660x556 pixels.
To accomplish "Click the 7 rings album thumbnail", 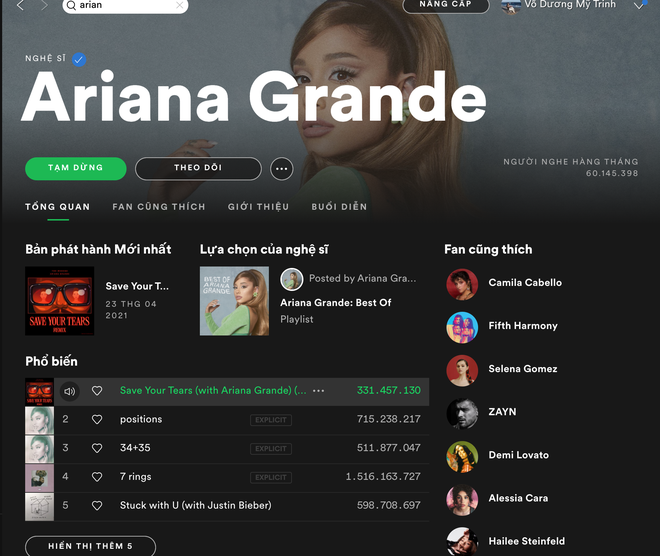I will click(40, 478).
